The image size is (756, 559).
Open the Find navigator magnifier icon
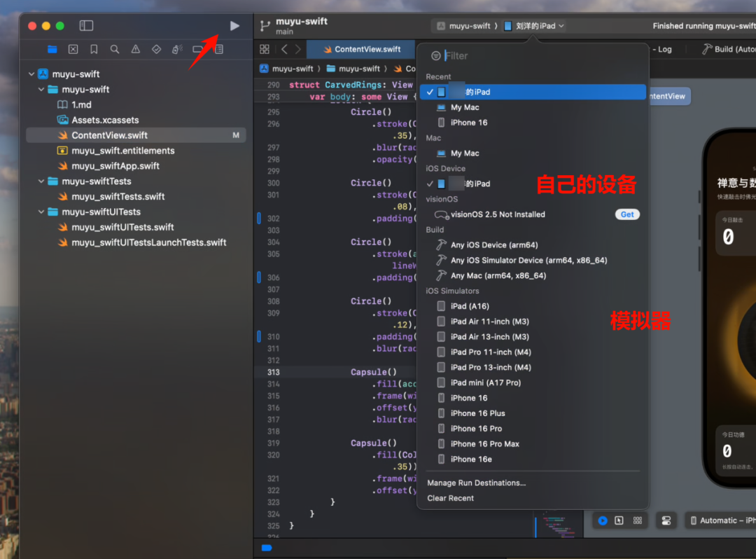tap(115, 49)
